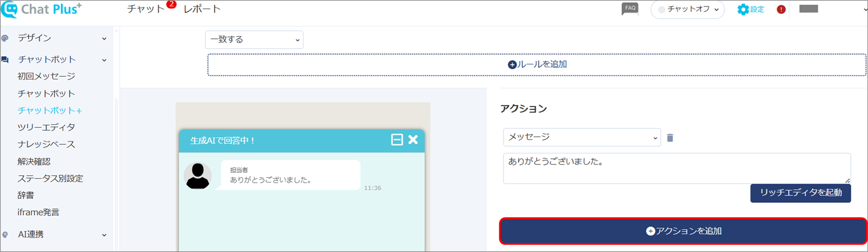This screenshot has width=868, height=252.
Task: Delete the メッセージ action with trash icon
Action: point(670,138)
